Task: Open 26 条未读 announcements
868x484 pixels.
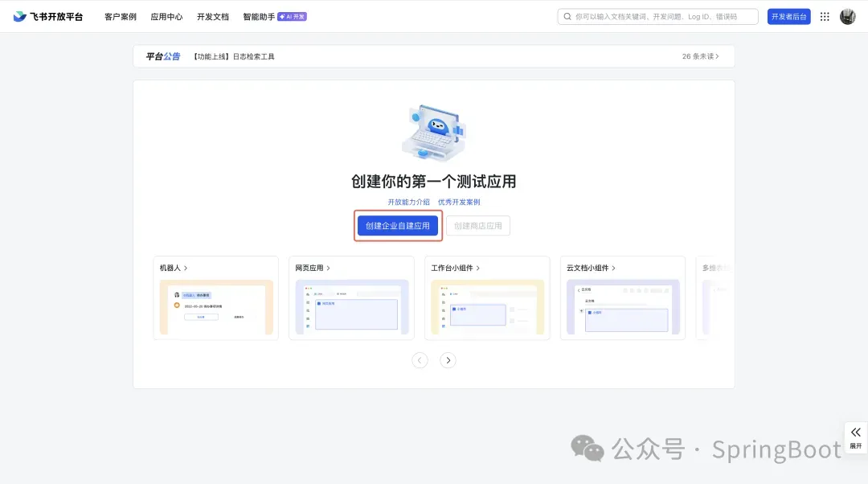Action: point(700,56)
